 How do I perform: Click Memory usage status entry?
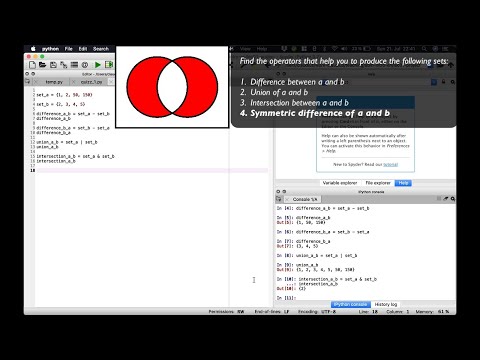coord(432,312)
